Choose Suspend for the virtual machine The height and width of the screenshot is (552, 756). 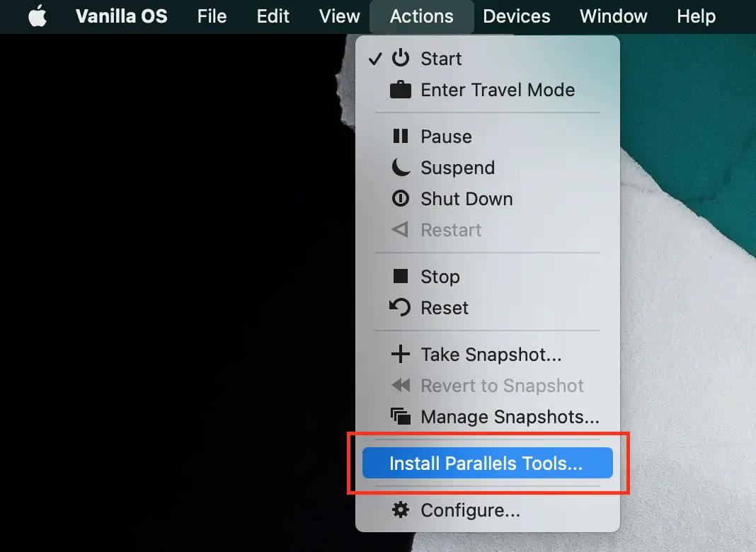point(488,168)
